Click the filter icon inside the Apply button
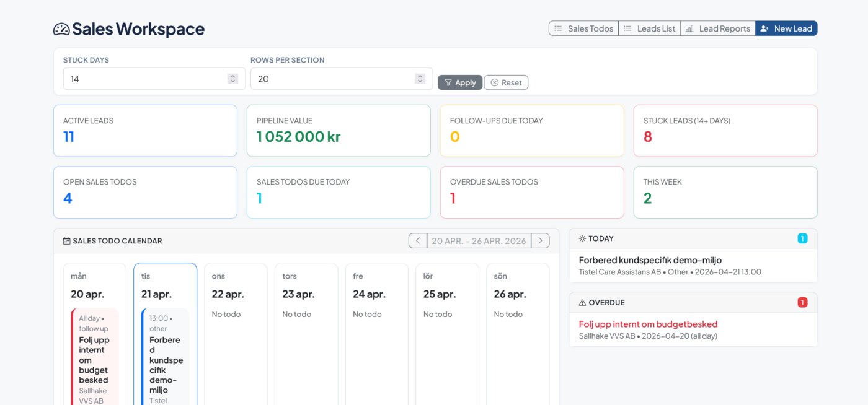868x405 pixels. 448,82
